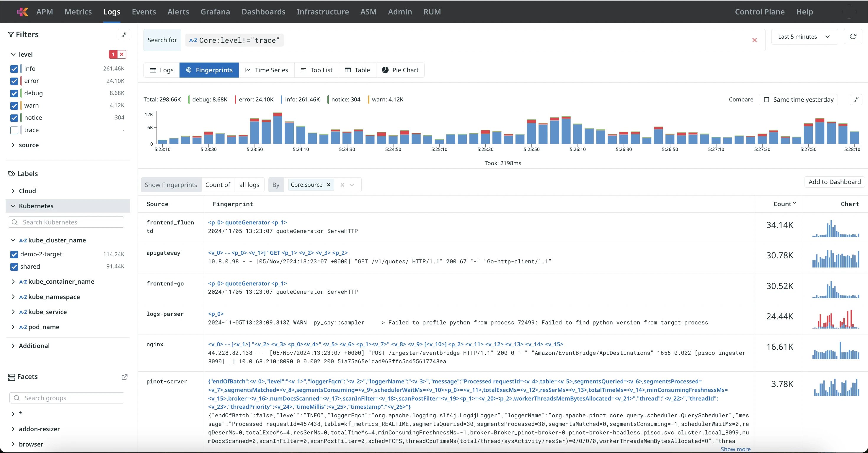
Task: Click the Labels tag icon
Action: coord(12,174)
